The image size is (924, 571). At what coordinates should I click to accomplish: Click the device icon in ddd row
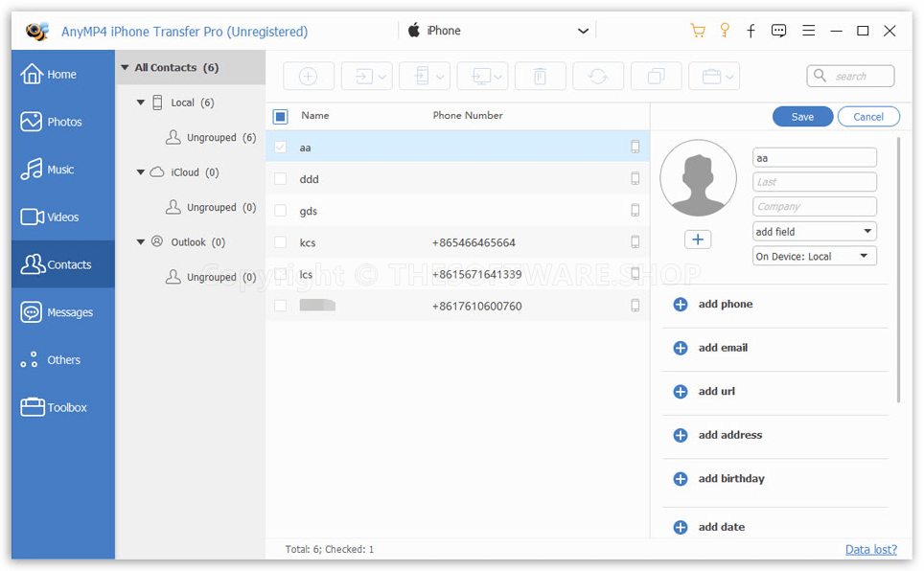(x=635, y=178)
